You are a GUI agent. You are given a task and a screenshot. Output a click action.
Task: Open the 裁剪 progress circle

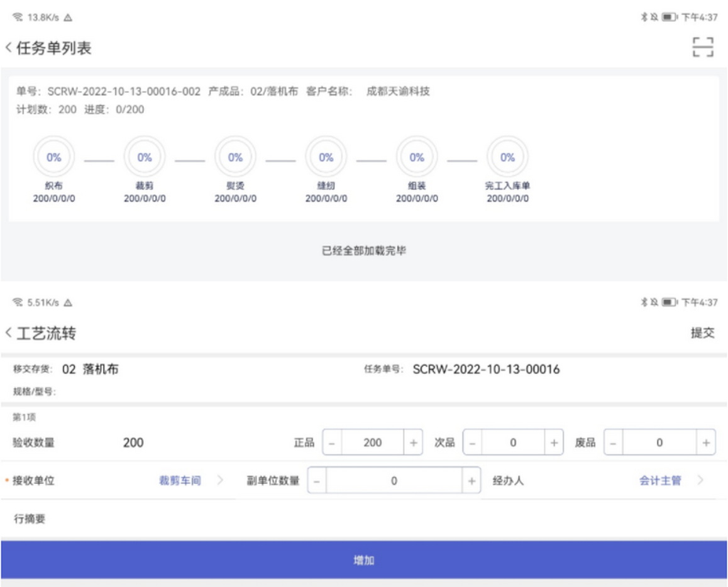(x=145, y=158)
